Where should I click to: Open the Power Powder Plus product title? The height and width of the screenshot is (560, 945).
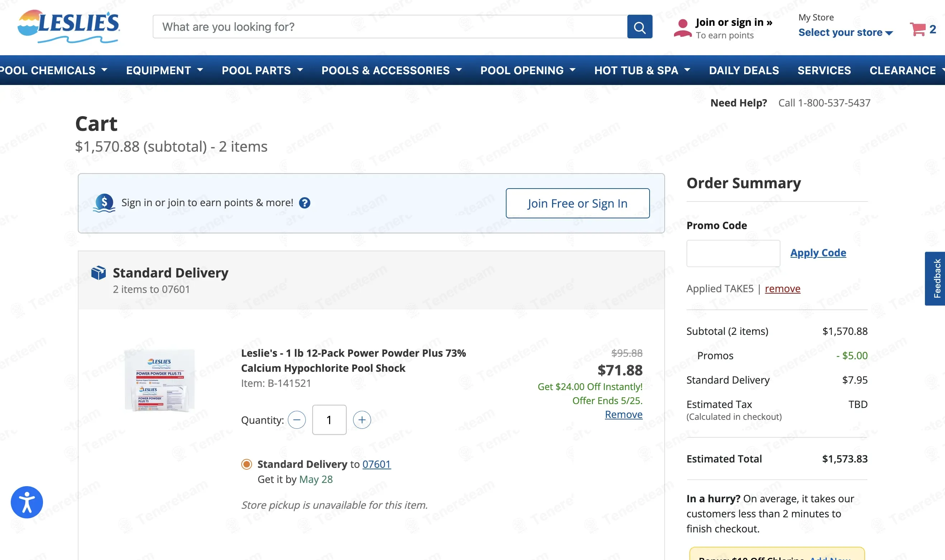[x=353, y=361]
